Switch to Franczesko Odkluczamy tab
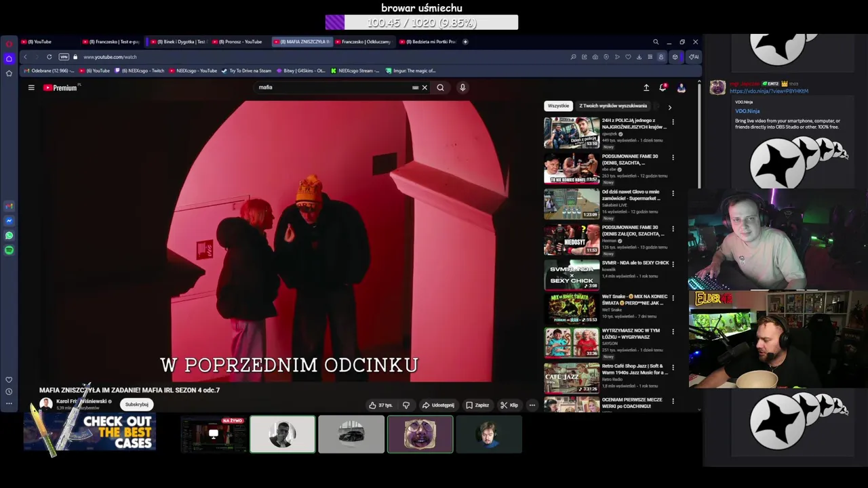The width and height of the screenshot is (868, 488). click(x=363, y=42)
